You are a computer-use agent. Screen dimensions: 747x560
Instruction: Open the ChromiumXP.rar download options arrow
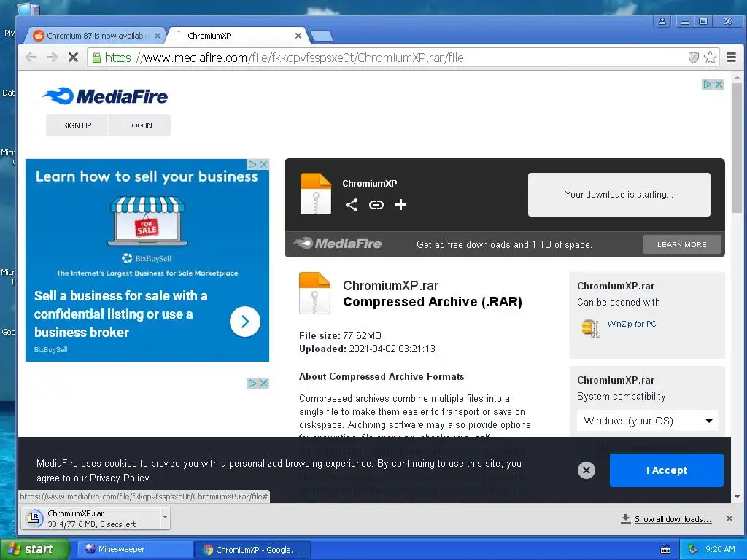(x=165, y=518)
